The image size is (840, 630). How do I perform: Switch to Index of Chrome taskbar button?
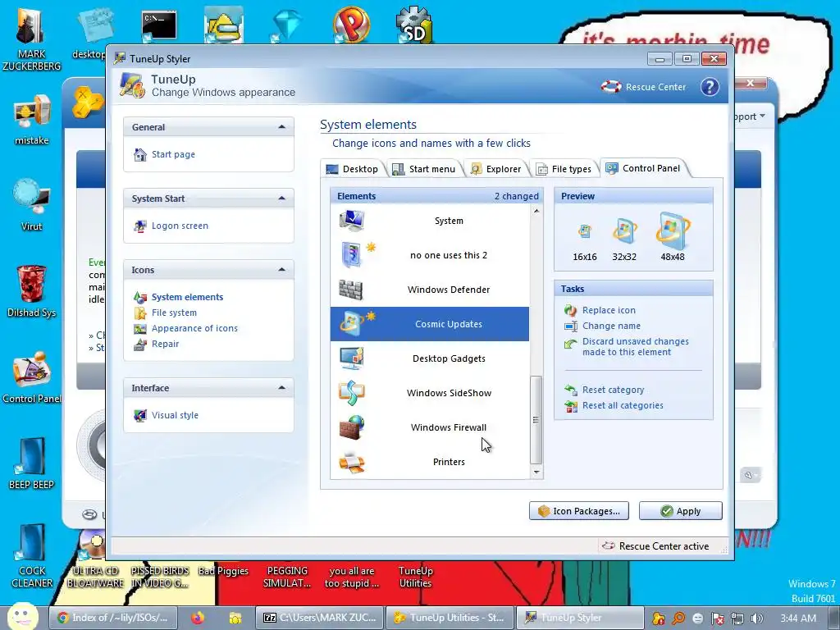coord(113,617)
